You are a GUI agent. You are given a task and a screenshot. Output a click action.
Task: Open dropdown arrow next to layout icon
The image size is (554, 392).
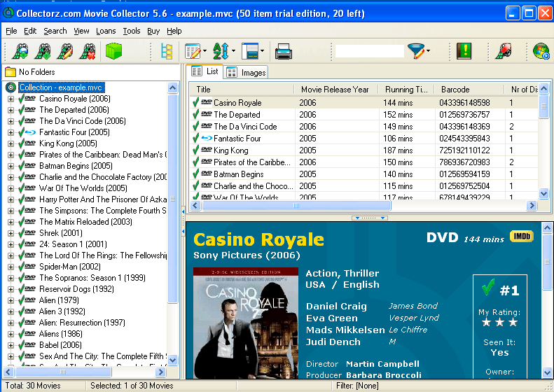(x=262, y=51)
